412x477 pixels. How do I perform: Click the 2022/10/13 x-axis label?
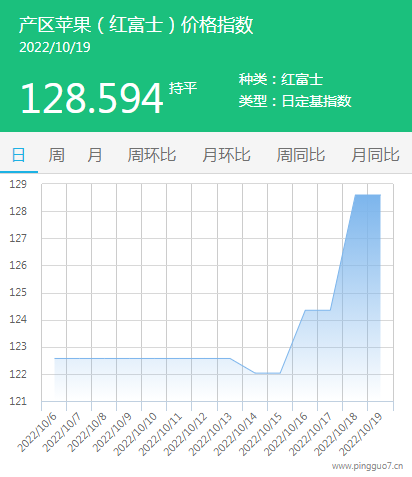[x=210, y=434]
